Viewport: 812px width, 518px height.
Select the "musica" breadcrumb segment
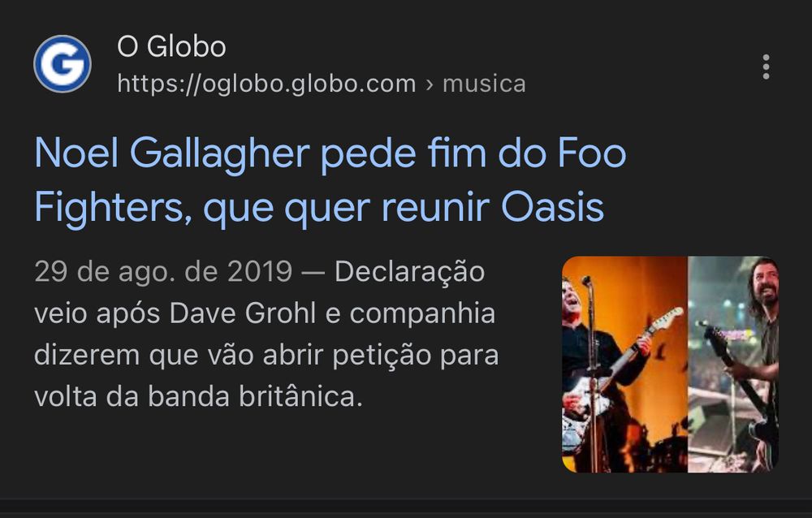click(x=484, y=84)
